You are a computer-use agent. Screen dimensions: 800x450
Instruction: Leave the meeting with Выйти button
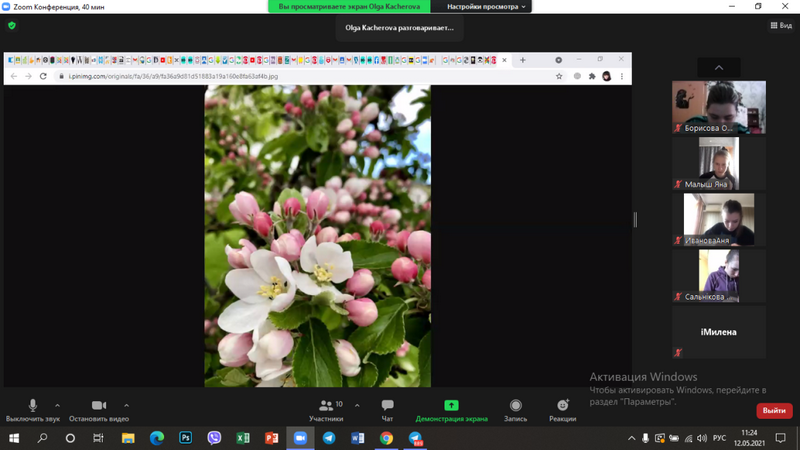point(774,411)
